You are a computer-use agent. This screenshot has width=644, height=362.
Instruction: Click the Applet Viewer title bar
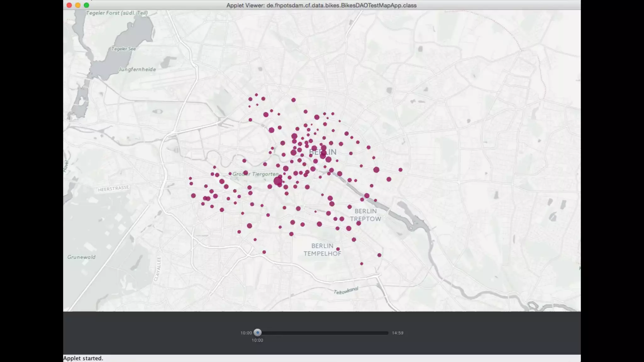pyautogui.click(x=321, y=5)
